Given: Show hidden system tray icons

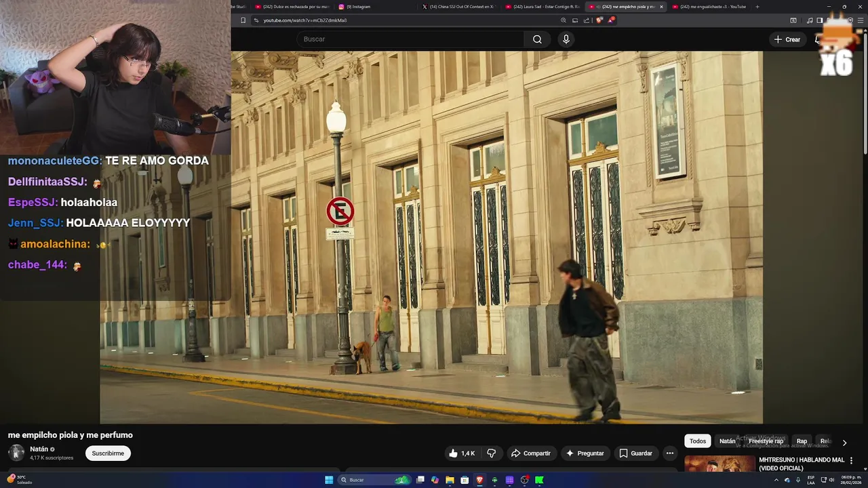Looking at the screenshot, I should (x=776, y=480).
